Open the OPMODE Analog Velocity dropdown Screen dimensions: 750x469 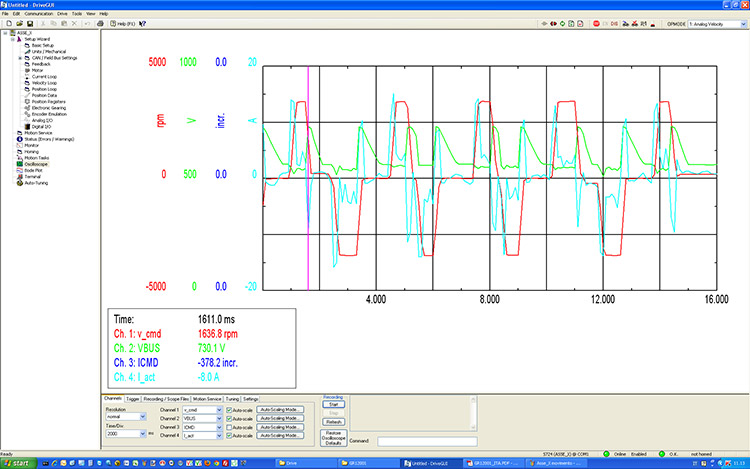(x=743, y=22)
